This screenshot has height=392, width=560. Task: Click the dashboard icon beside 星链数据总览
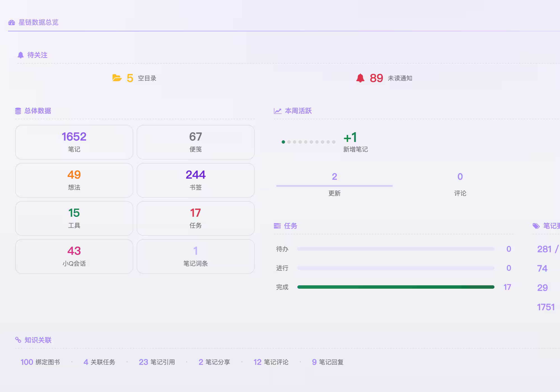pos(11,22)
